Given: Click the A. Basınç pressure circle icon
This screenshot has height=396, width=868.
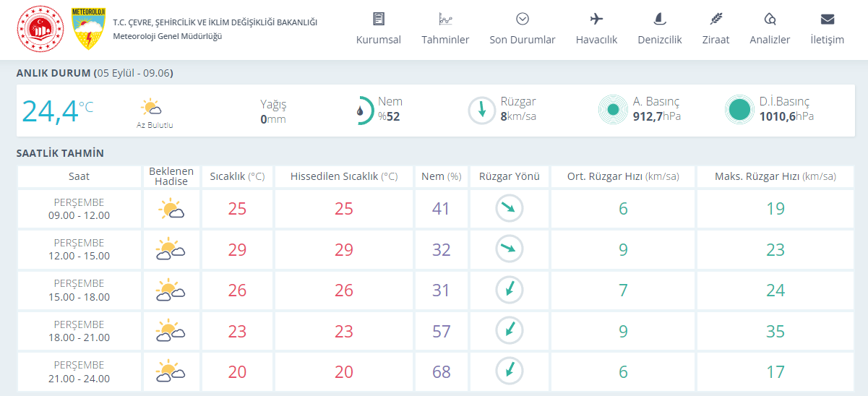Looking at the screenshot, I should [x=613, y=110].
